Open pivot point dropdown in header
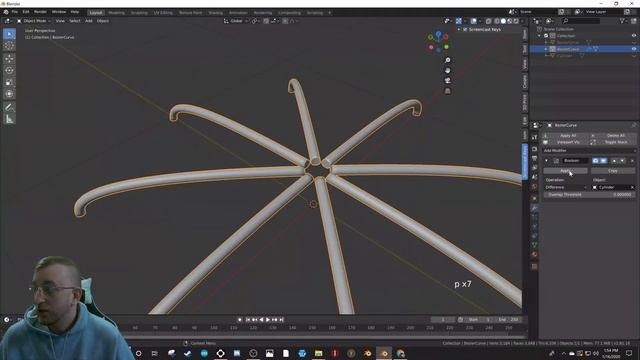Screen dimensions: 640x360 (x=255, y=21)
